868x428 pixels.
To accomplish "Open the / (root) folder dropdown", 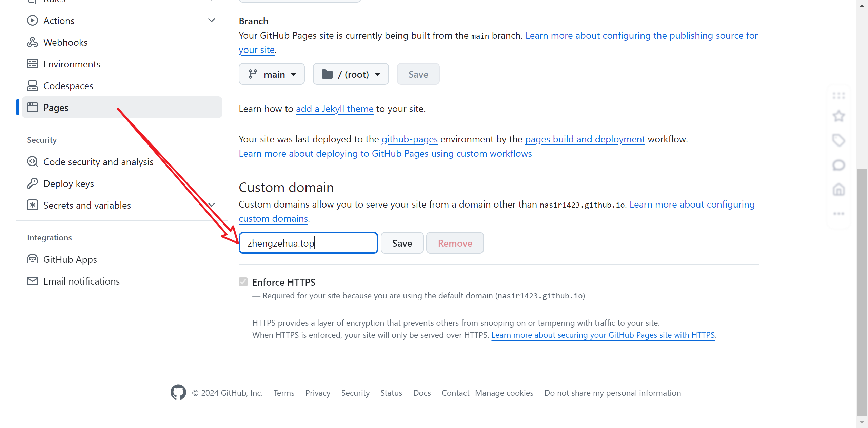I will (351, 74).
